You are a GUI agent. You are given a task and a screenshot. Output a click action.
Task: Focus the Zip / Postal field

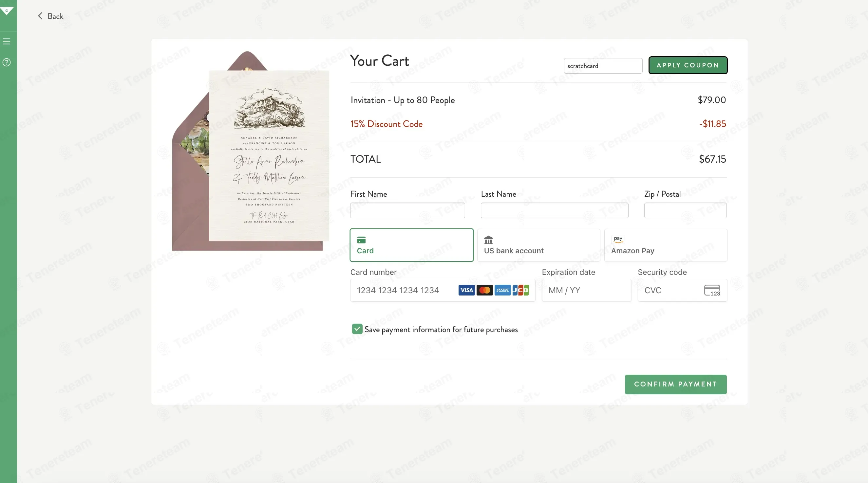pos(685,210)
